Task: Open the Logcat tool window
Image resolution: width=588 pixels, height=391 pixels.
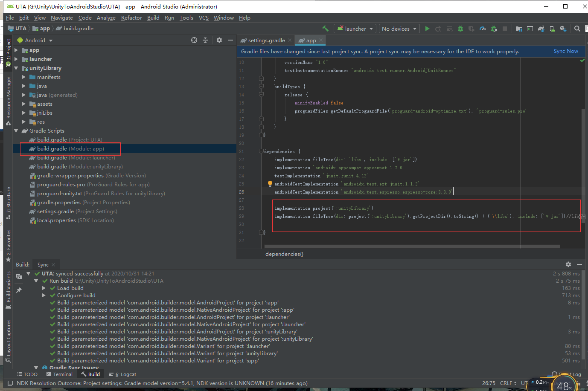Action: pos(122,374)
